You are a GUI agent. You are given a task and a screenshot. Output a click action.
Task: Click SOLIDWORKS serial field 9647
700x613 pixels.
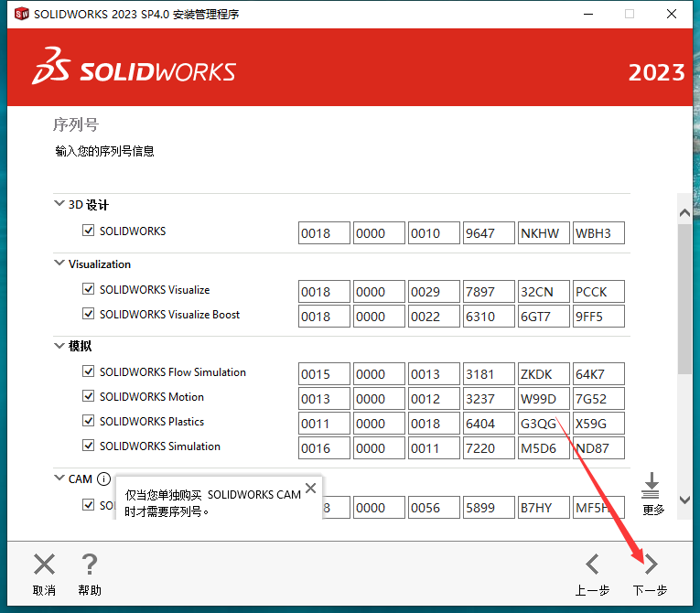[x=489, y=233]
